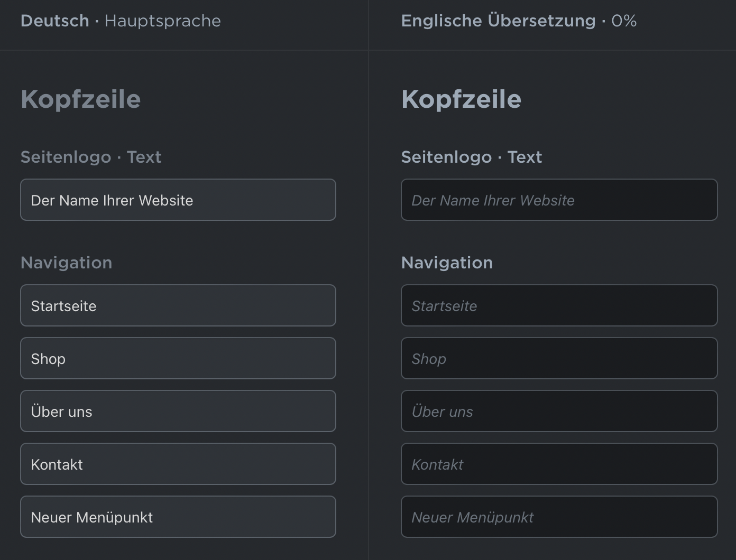The width and height of the screenshot is (736, 560).
Task: Click the English translation site logo field
Action: click(x=559, y=200)
